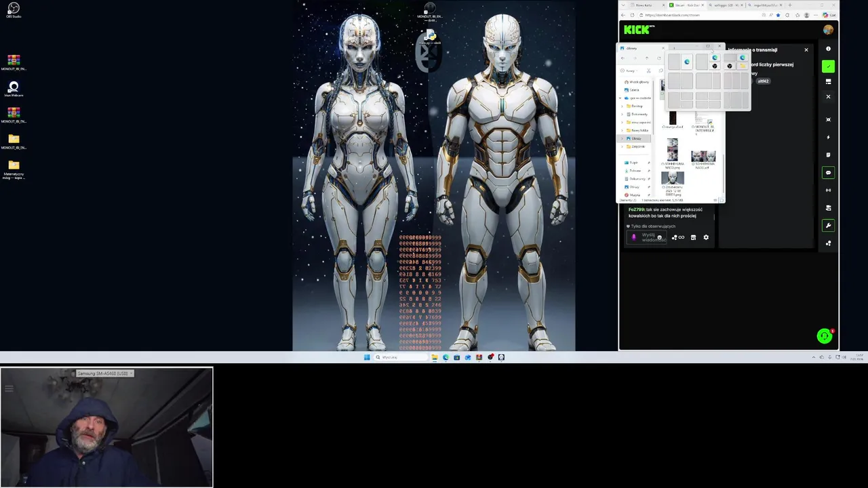Reload the Kick dashboard page
The height and width of the screenshot is (488, 868).
(x=633, y=15)
